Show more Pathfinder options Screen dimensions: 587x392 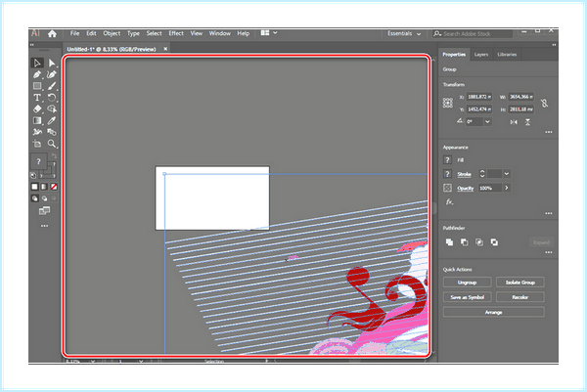coord(549,252)
